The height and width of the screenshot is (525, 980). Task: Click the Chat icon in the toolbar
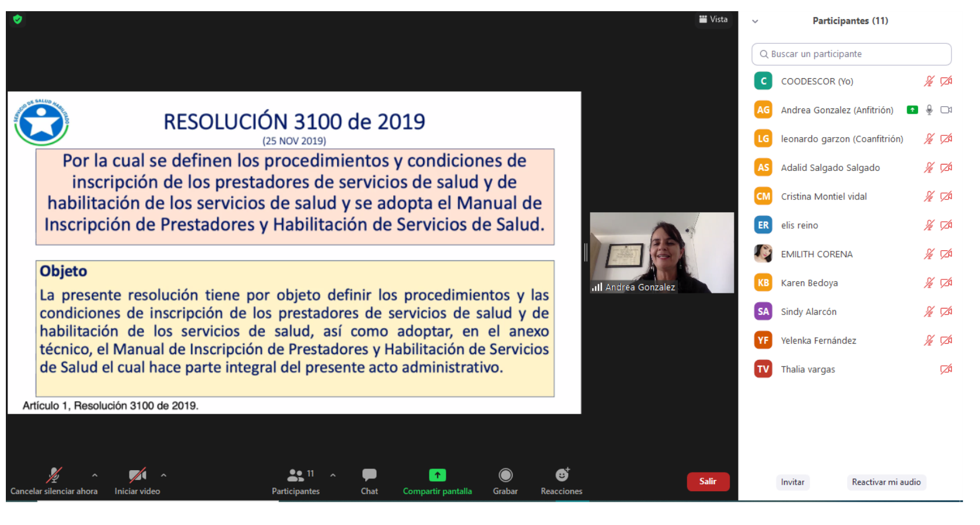369,475
